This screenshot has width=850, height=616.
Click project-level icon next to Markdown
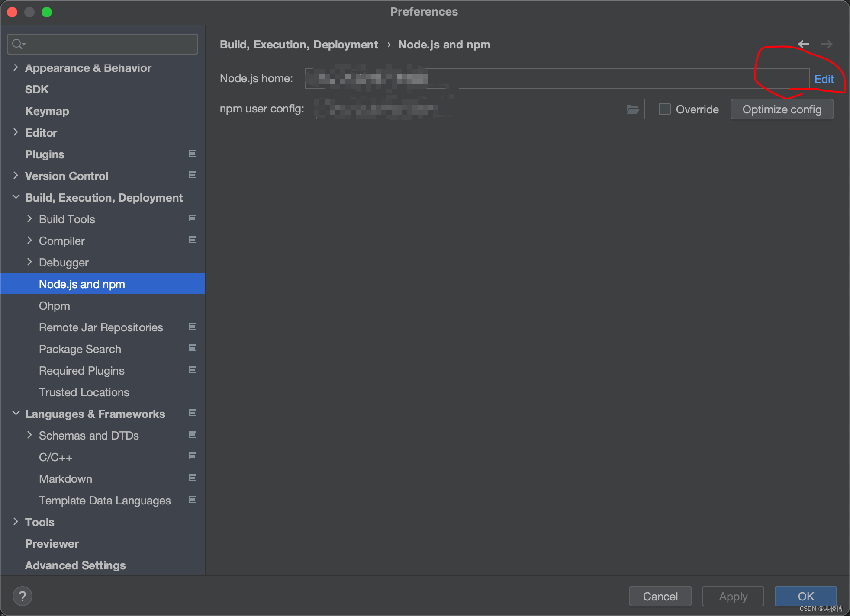coord(193,478)
